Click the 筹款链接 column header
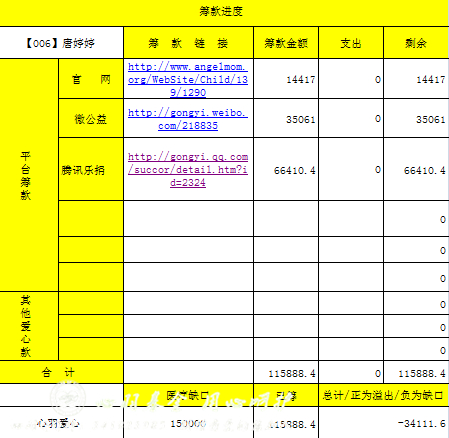 188,43
